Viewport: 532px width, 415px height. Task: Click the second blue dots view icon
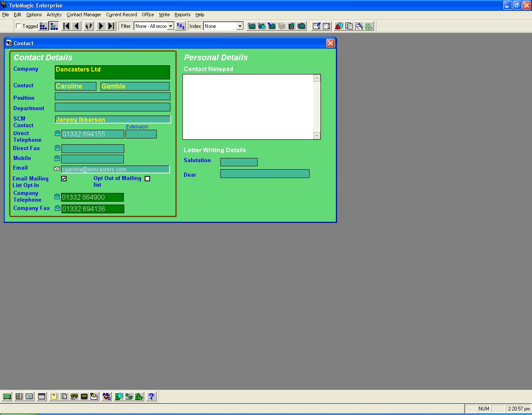54,26
